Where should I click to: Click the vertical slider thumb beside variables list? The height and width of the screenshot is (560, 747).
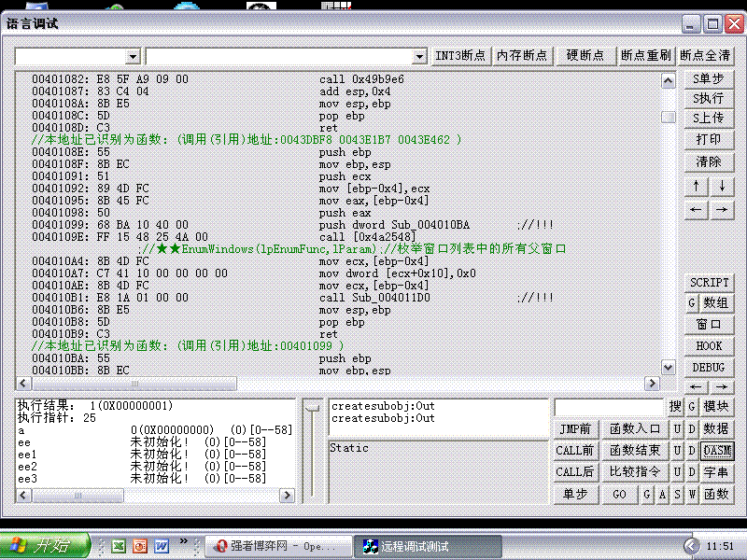tap(313, 408)
